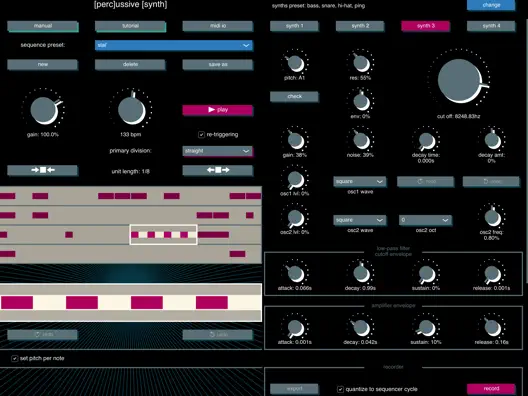Open the osc1 wave square dropdown
The image size is (528, 396).
click(x=360, y=182)
